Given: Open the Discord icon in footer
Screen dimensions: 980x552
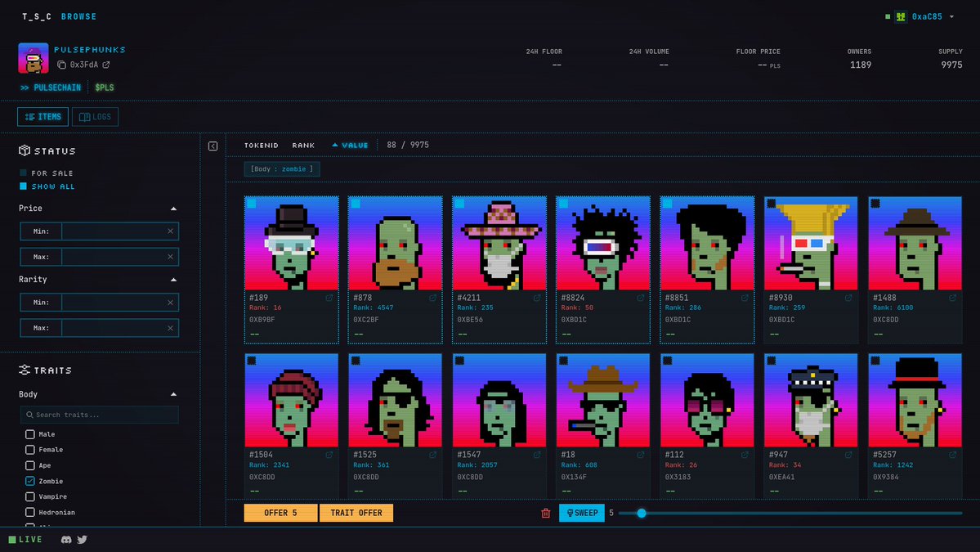Looking at the screenshot, I should pos(66,540).
